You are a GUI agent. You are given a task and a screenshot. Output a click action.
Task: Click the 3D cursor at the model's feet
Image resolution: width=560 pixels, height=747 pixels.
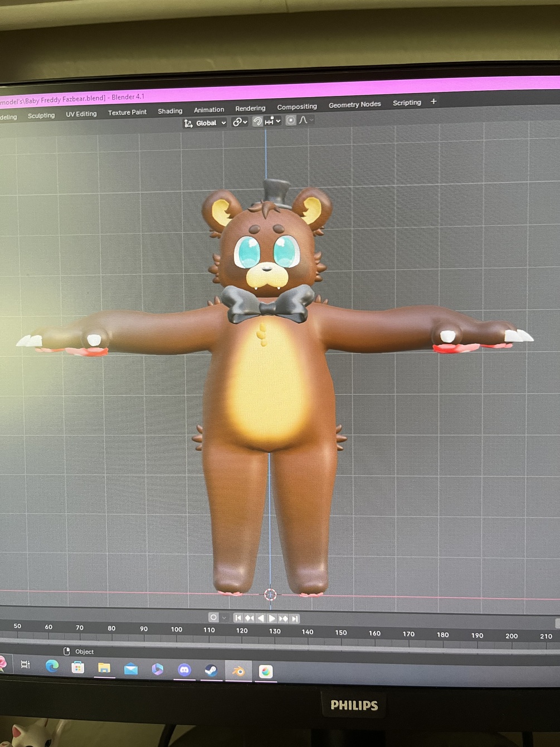point(270,594)
